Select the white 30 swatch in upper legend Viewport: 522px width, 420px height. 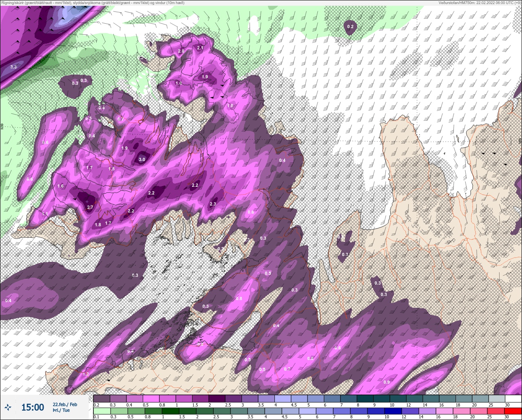click(513, 398)
